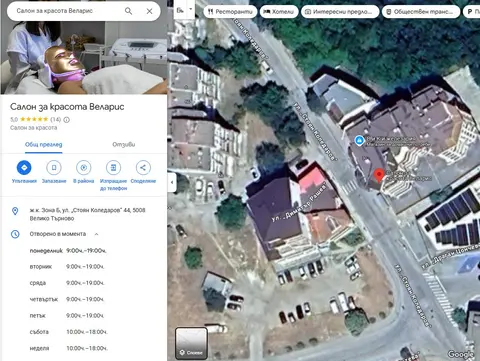The image size is (480, 361).
Task: Click the partially visible parking filter chip
Action: pos(472,12)
